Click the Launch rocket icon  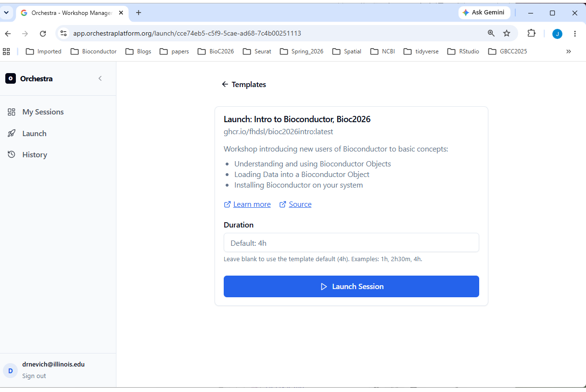[12, 133]
